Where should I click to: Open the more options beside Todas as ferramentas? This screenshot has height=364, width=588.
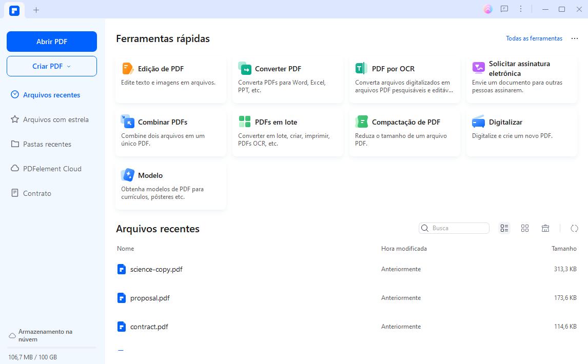click(x=575, y=38)
